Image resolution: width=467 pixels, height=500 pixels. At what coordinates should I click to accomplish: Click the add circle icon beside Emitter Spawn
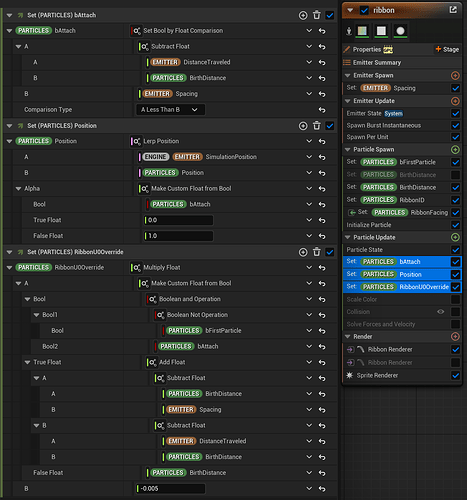point(455,76)
